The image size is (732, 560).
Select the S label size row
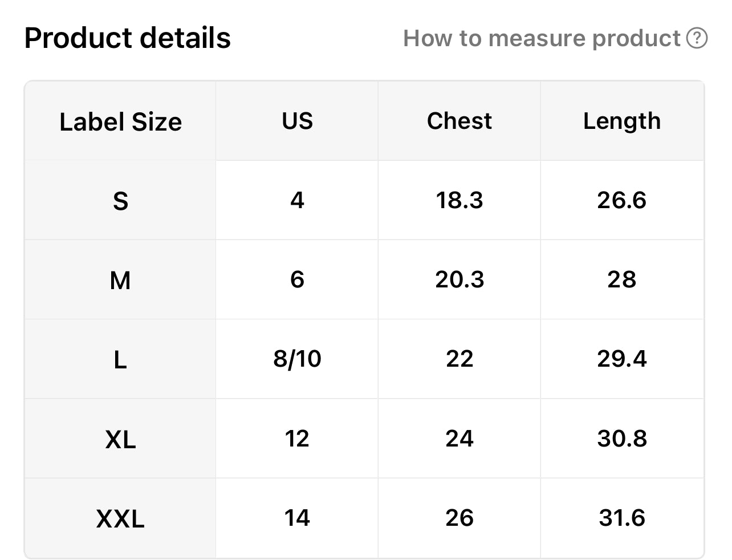click(120, 201)
